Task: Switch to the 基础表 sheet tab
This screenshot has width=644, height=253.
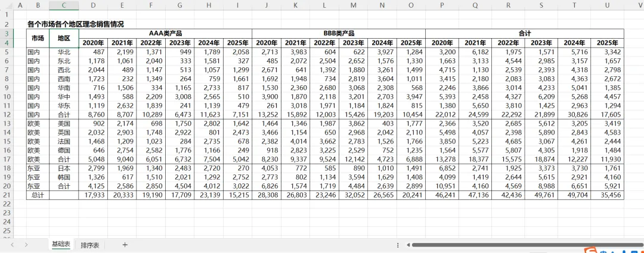Action: click(61, 245)
